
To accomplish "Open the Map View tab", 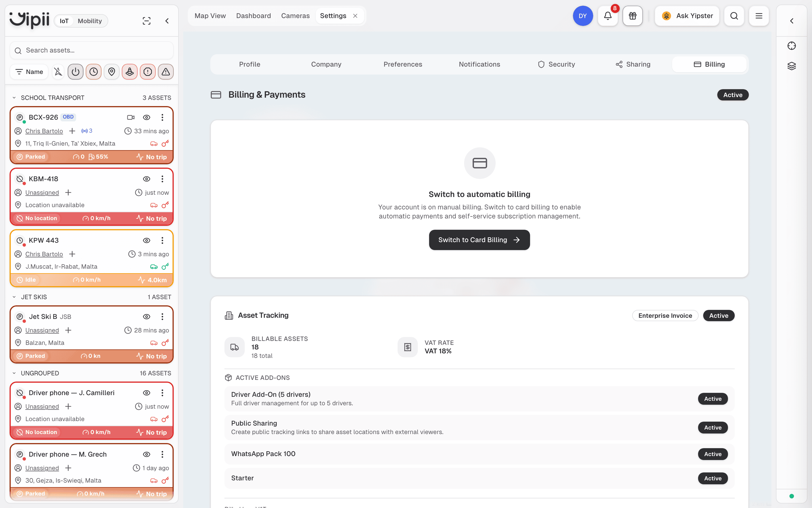I will coord(210,16).
